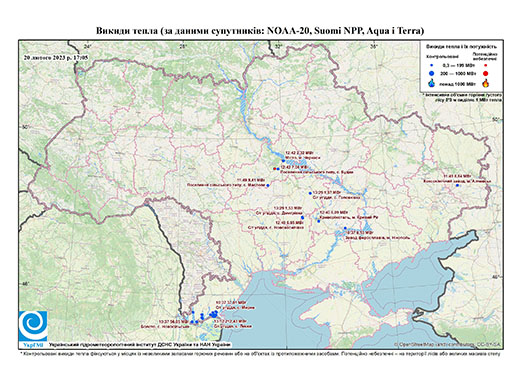The height and width of the screenshot is (368, 520).
Task: Select the 11:49 marker west of Cherkasy
Action: pos(267,185)
